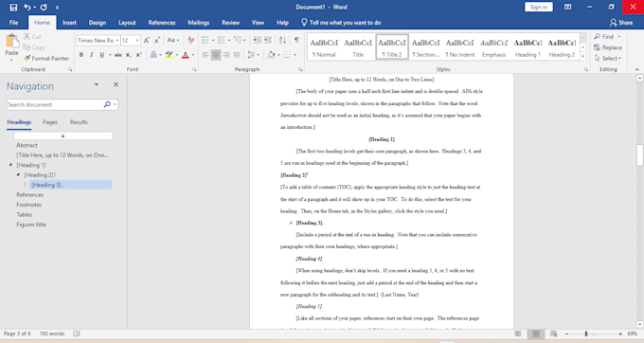Open Navigation pane options arrow
Screen dimensions: 644x343
tap(96, 84)
